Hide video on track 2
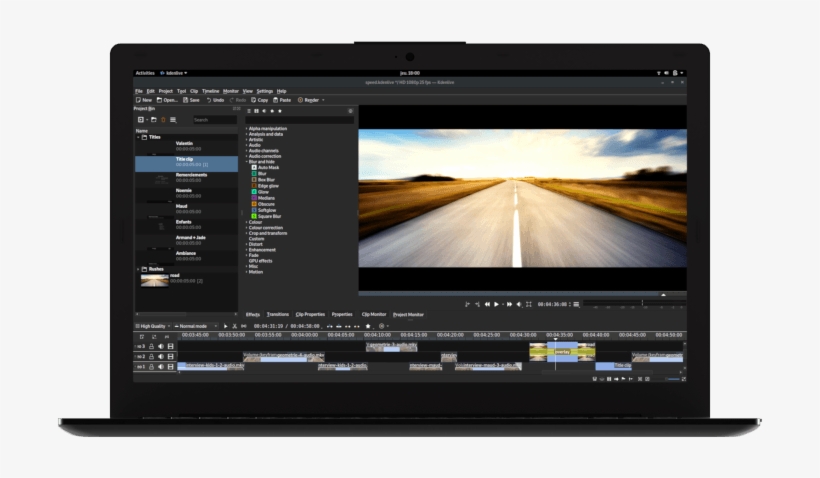The width and height of the screenshot is (820, 478). pos(170,357)
